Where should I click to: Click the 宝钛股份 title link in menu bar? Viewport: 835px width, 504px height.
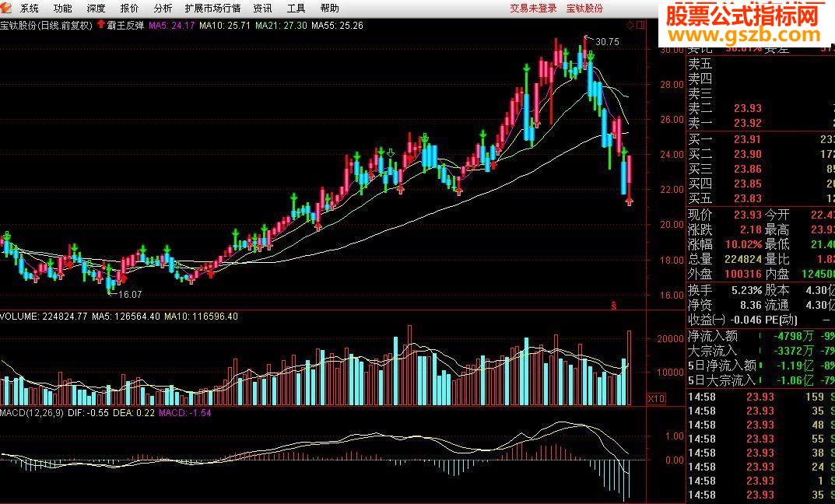pyautogui.click(x=584, y=8)
